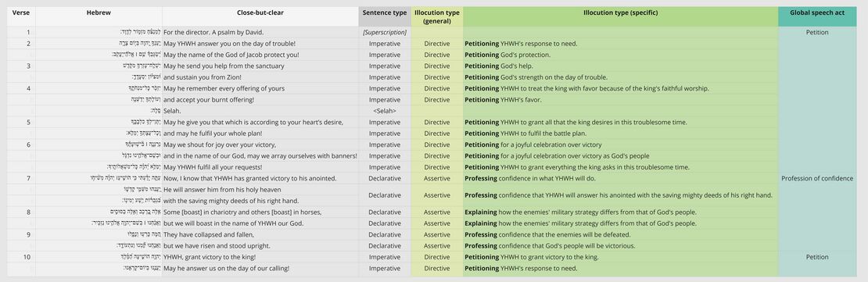Click "Imperative" beside "May we shout for joy"
Image resolution: width=868 pixels, height=282 pixels.
click(384, 145)
